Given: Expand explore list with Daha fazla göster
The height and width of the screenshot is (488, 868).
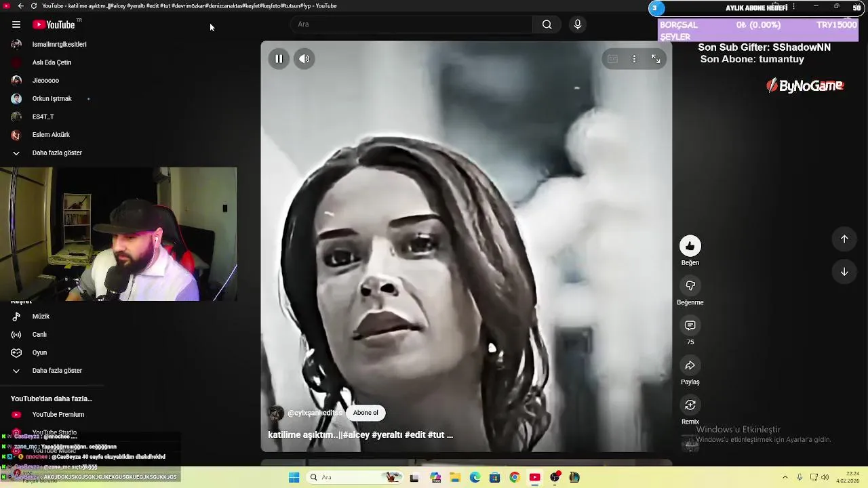Looking at the screenshot, I should [57, 371].
